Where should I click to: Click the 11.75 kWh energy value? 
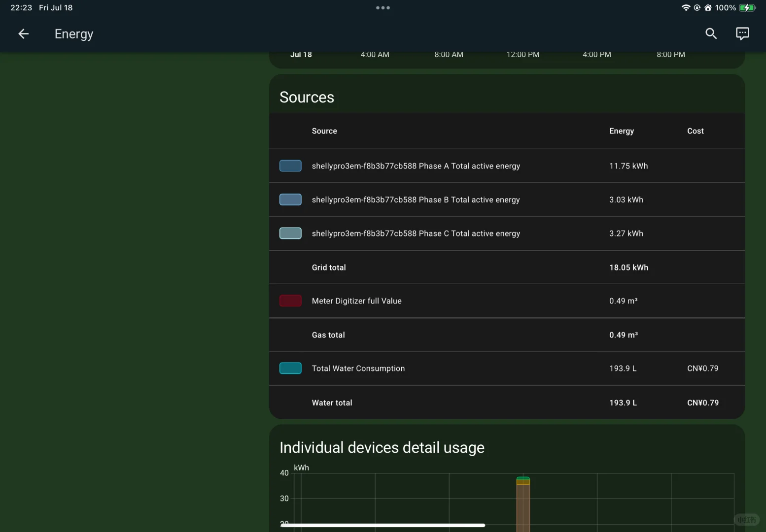tap(628, 166)
